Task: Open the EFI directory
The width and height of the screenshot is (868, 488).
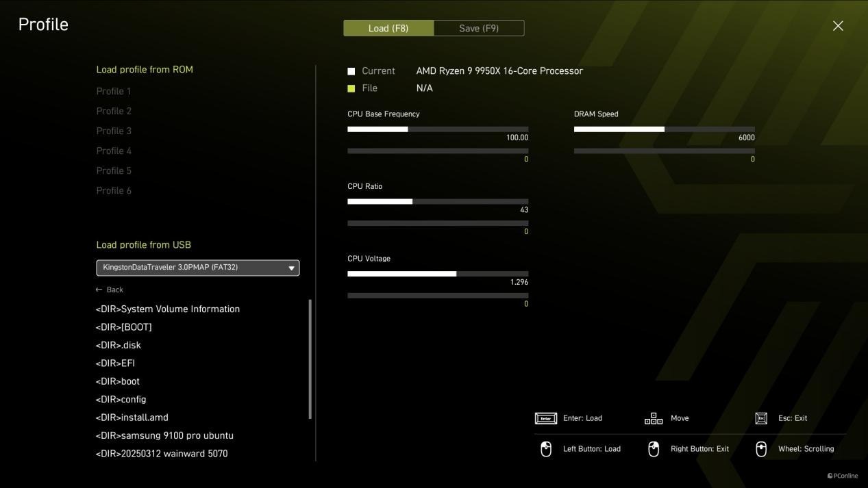Action: pyautogui.click(x=116, y=363)
